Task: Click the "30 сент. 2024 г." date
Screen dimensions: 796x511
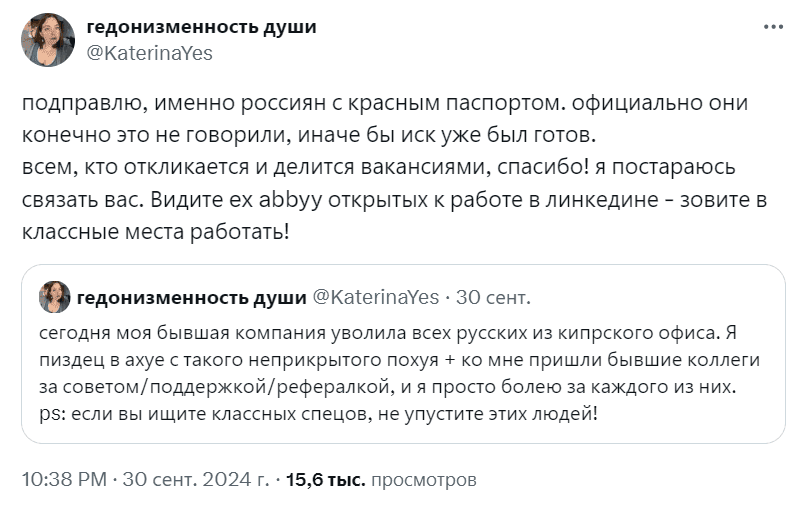Action: pyautogui.click(x=197, y=480)
